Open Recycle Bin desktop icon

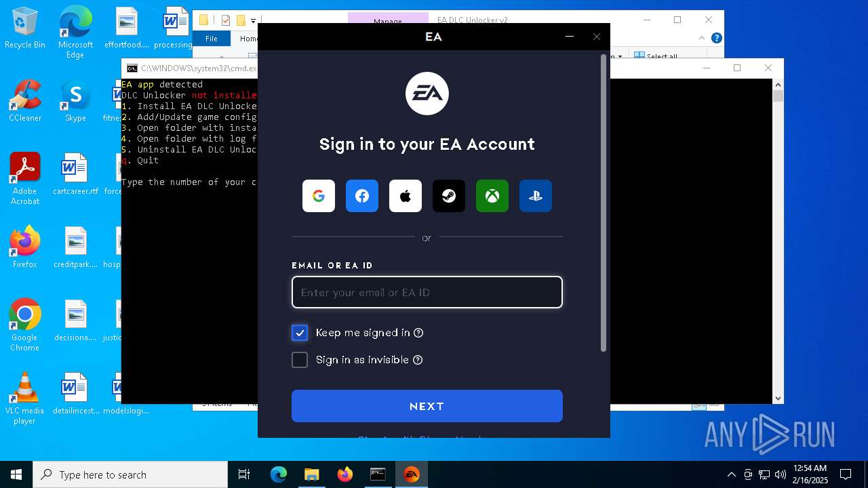tap(25, 28)
